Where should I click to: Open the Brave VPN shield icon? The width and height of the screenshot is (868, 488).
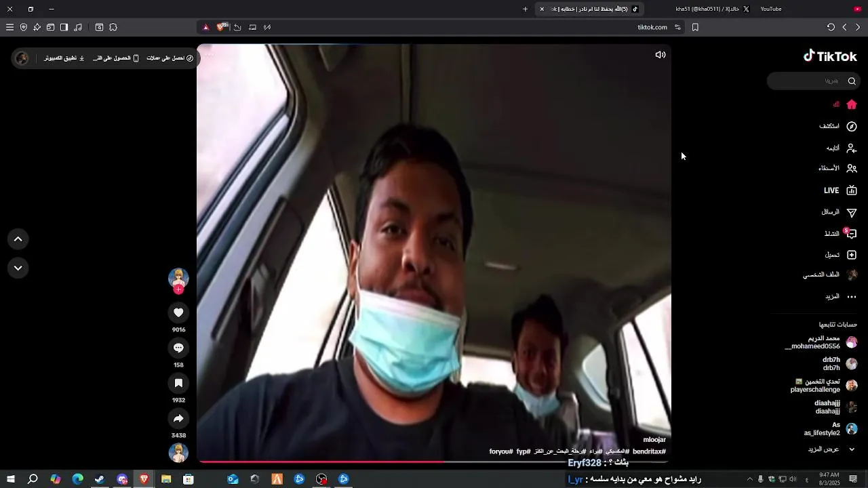click(x=23, y=27)
